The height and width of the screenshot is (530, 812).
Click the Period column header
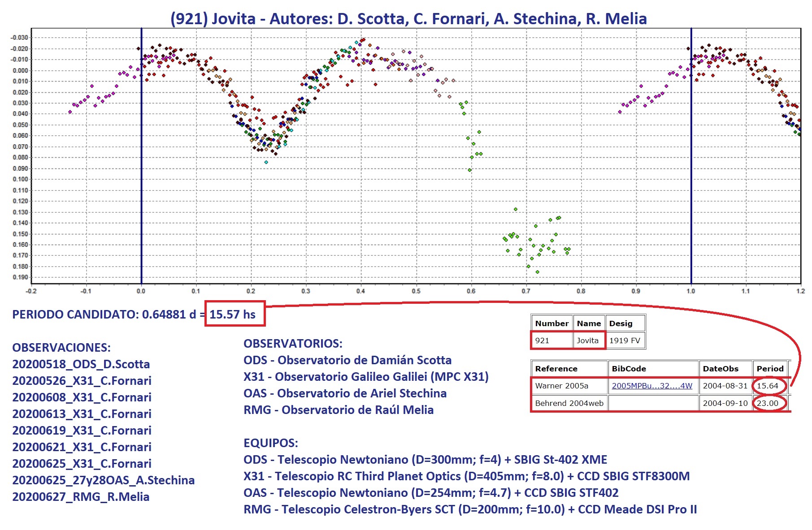pyautogui.click(x=770, y=369)
